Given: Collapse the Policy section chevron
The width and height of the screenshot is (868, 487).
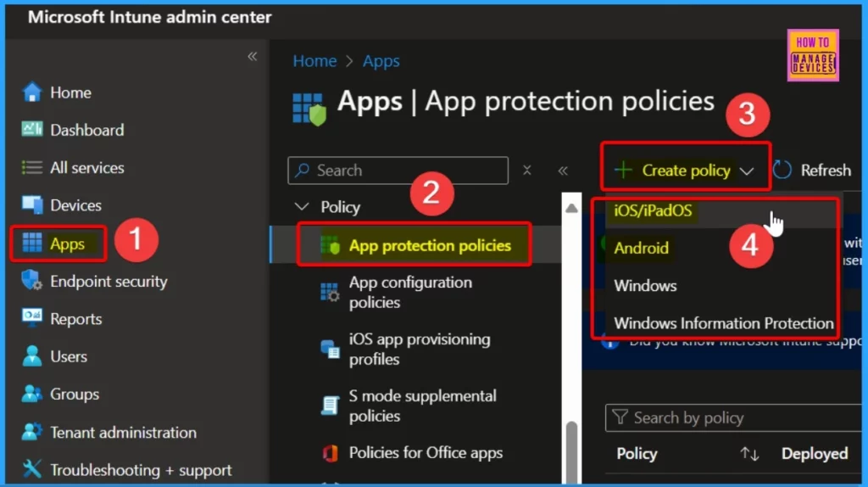Looking at the screenshot, I should [302, 207].
